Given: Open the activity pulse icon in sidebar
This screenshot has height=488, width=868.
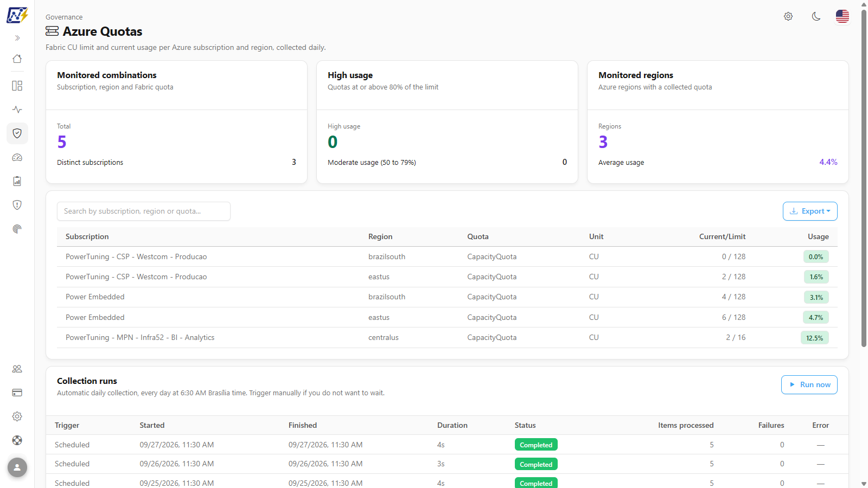Looking at the screenshot, I should [x=17, y=110].
